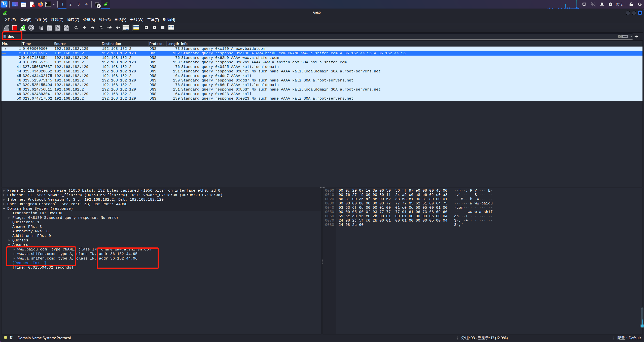Go forward in packet history
Viewport: 644px width, 342px height.
tap(93, 28)
